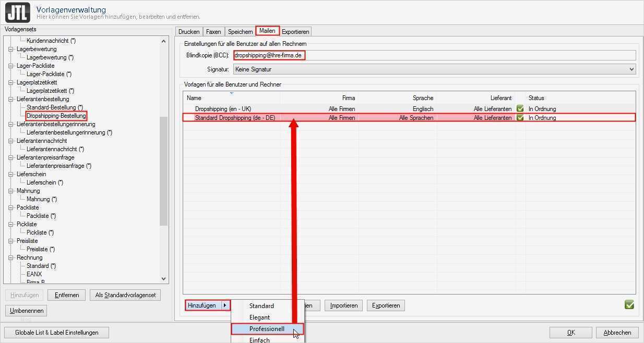Viewport: 644px width, 343px height.
Task: Click the green checkmark icon beside the Exportieren button
Action: pos(629,305)
